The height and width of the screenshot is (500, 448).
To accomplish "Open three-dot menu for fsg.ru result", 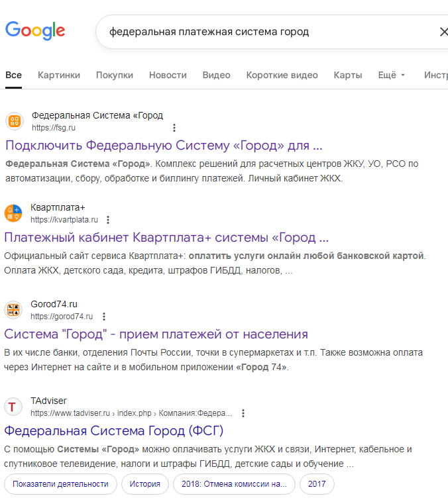I will 174,128.
